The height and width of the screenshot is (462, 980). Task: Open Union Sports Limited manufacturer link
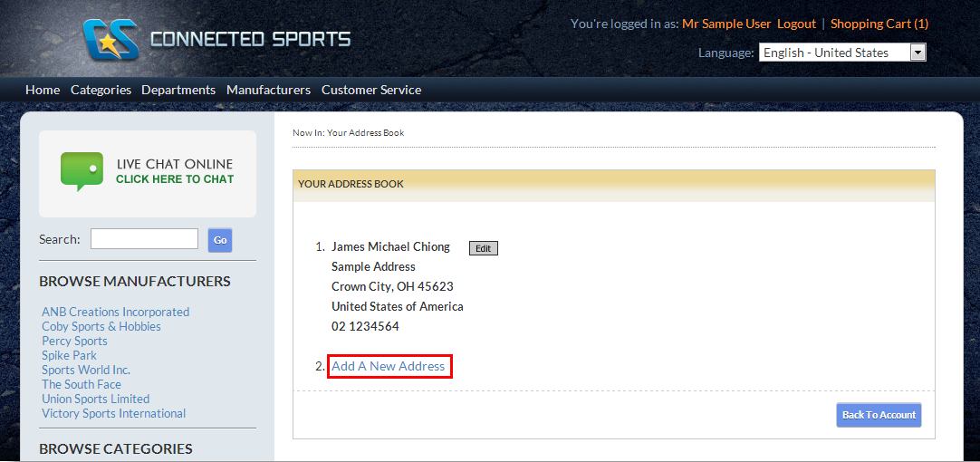click(x=96, y=399)
